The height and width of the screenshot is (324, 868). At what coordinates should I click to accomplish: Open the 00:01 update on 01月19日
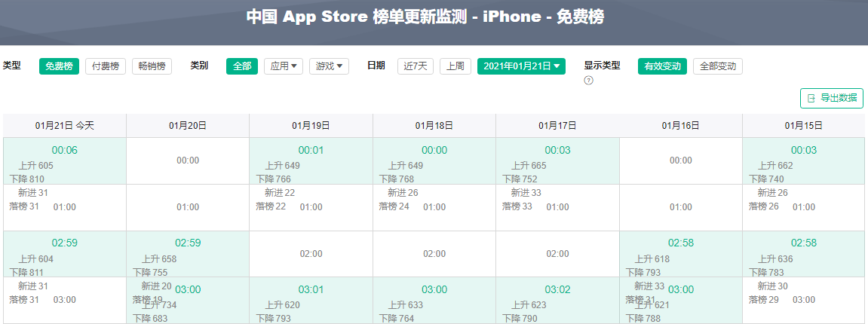click(x=311, y=150)
